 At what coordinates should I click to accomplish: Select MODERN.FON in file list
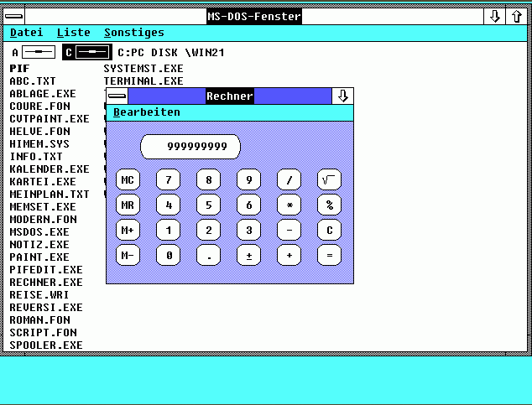tap(43, 219)
